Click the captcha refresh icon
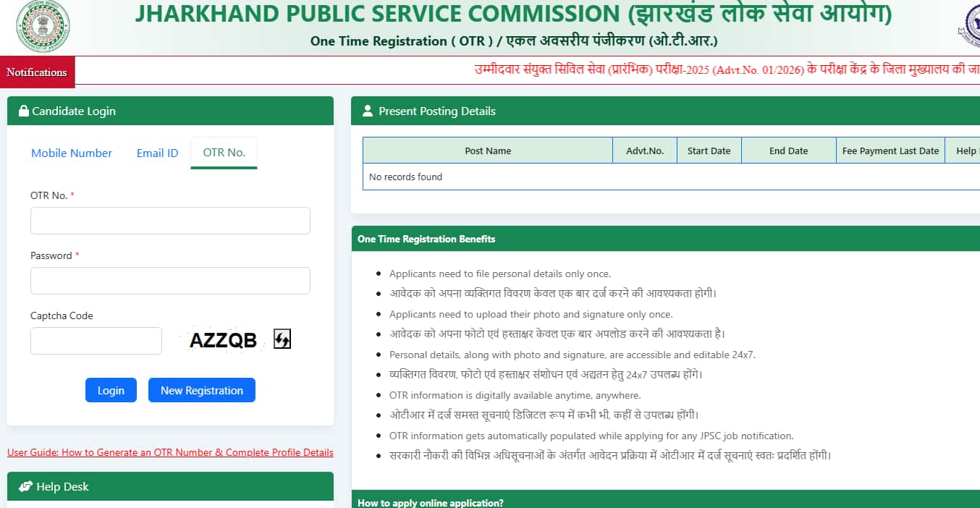This screenshot has width=980, height=508. [282, 339]
